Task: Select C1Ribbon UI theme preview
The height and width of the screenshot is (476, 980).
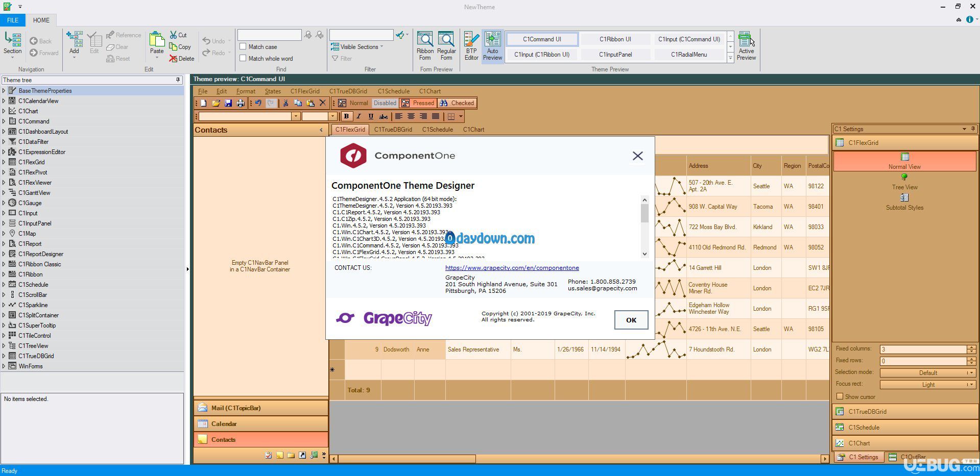Action: [615, 39]
